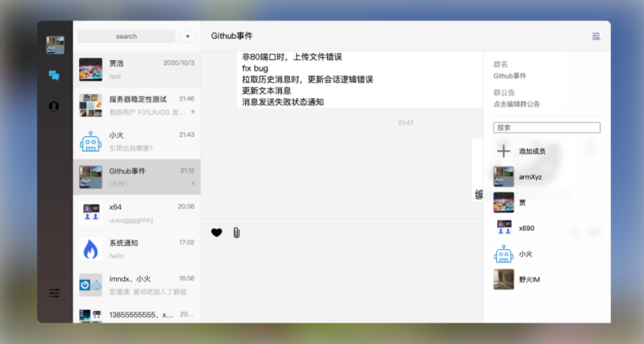Click the 小火 robot member avatar
The width and height of the screenshot is (644, 344).
[x=503, y=254]
